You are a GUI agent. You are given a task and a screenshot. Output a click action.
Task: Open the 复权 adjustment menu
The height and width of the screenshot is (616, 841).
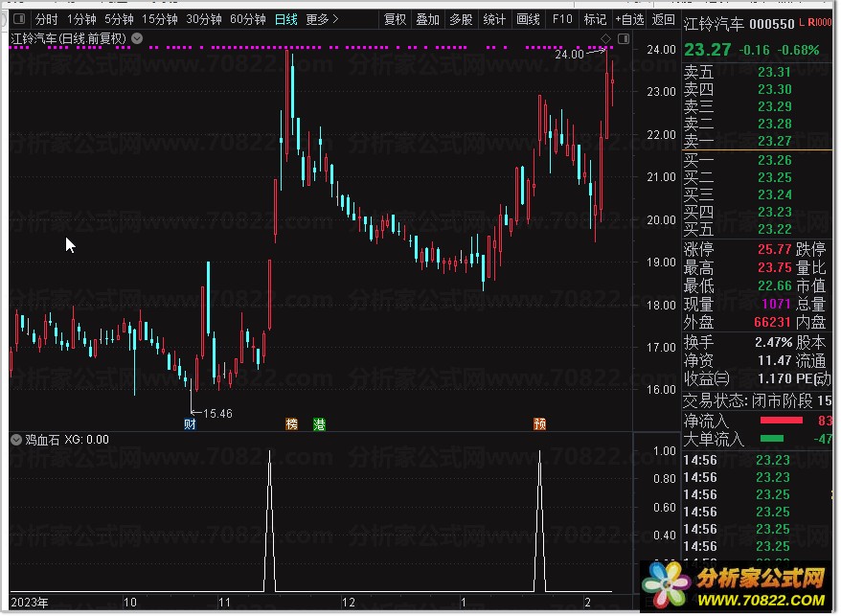point(396,20)
